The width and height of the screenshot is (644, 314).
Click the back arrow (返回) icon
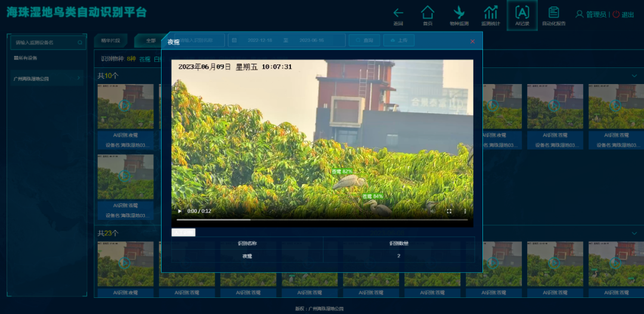(x=398, y=13)
